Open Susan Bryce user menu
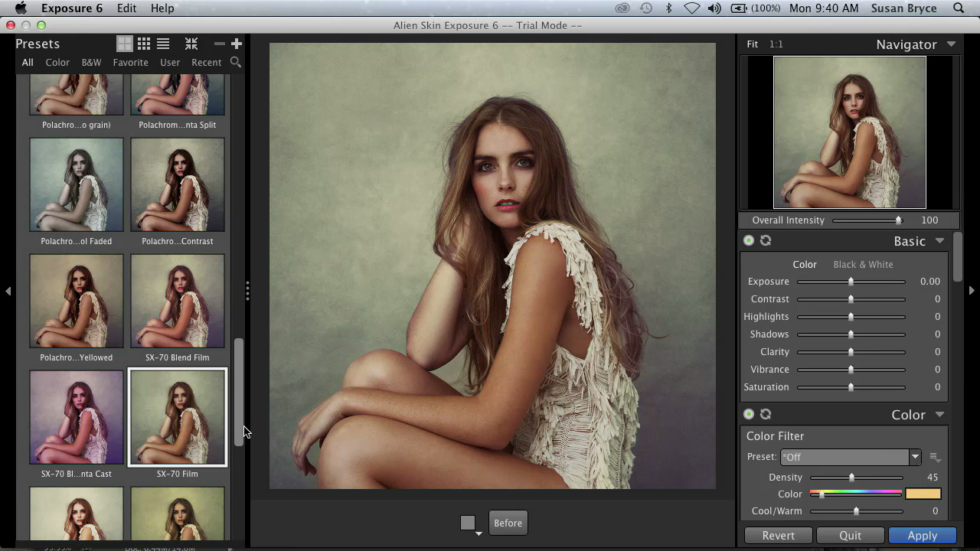Viewport: 980px width, 551px height. (x=905, y=8)
